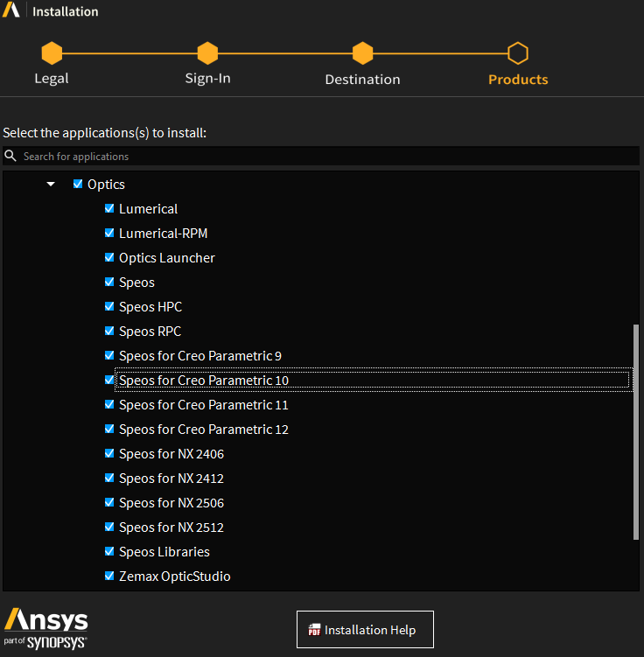
Task: Toggle Speos for Creo Parametric 12 checkbox
Action: click(x=109, y=429)
